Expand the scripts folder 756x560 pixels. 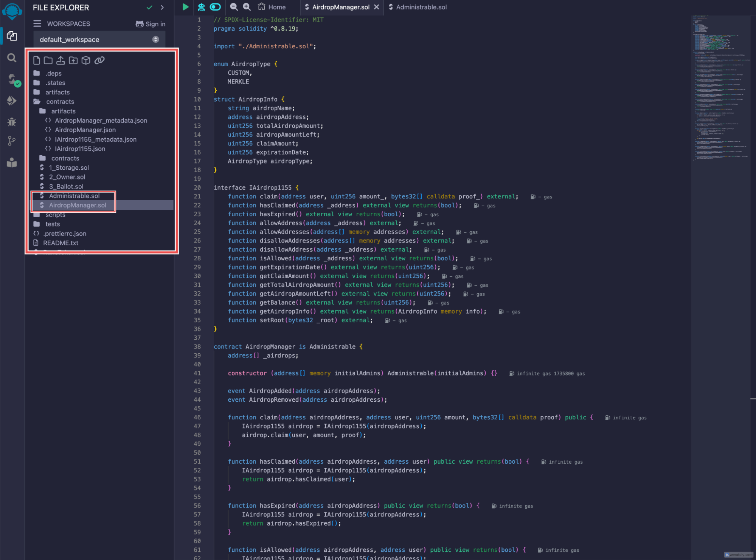click(x=55, y=215)
